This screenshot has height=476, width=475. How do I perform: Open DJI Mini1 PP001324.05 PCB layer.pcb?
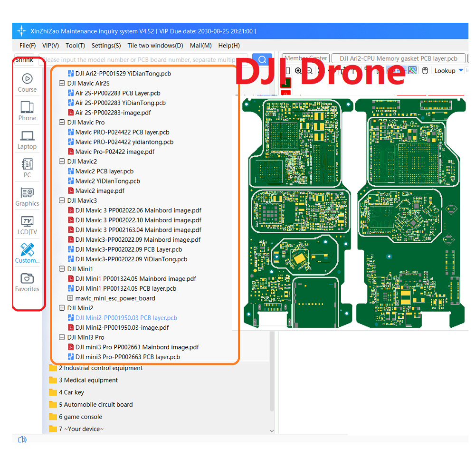(x=126, y=288)
